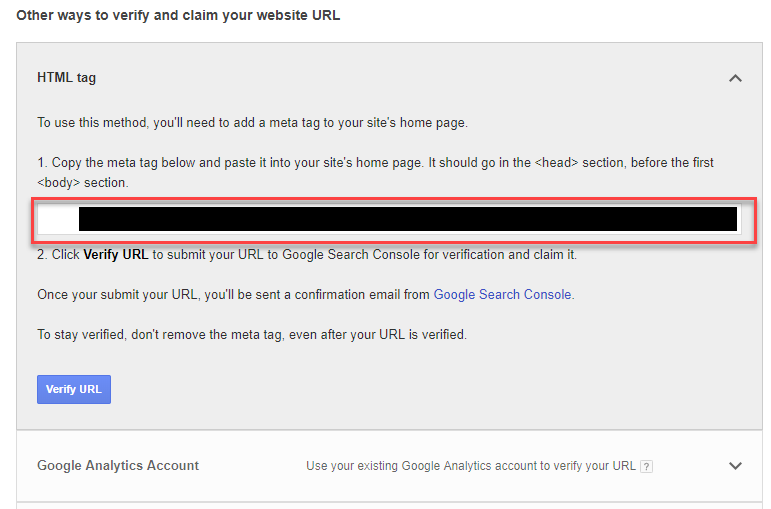Click the HTML tag section title
This screenshot has height=509, width=771.
click(66, 78)
